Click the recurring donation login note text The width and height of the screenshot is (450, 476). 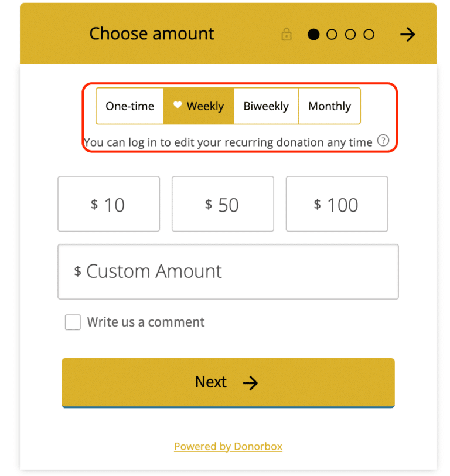tap(228, 142)
